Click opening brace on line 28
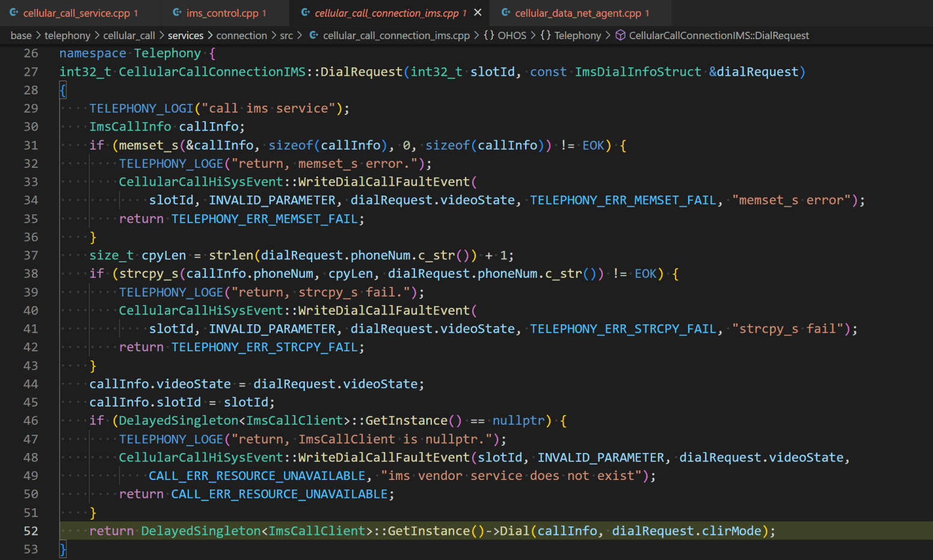 (63, 90)
